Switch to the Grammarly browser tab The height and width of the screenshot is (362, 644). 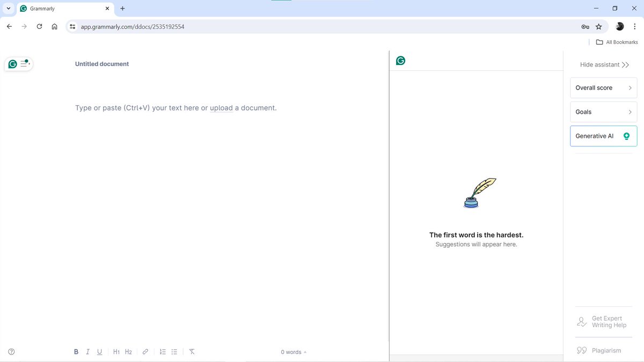(x=64, y=9)
